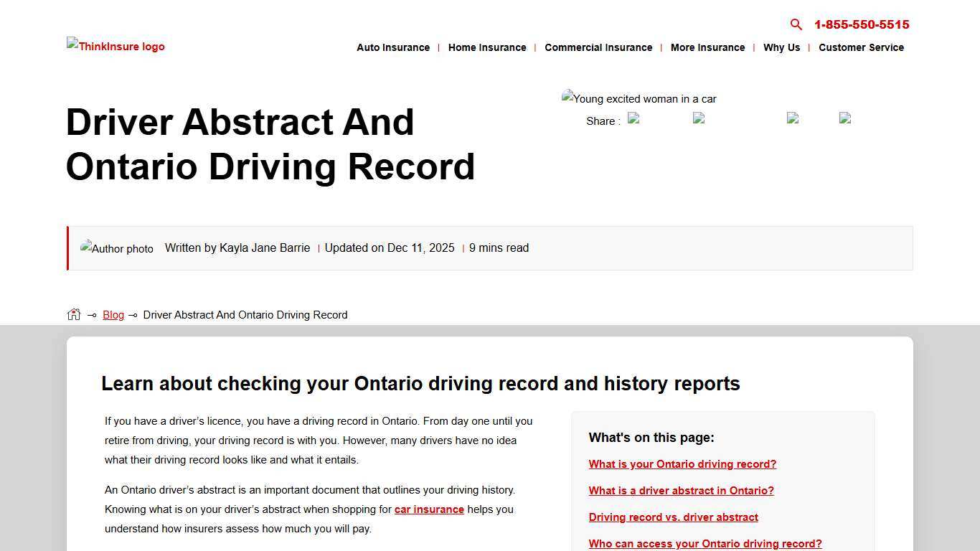This screenshot has height=551, width=980.
Task: Open the Customer Service dropdown
Action: click(x=861, y=47)
